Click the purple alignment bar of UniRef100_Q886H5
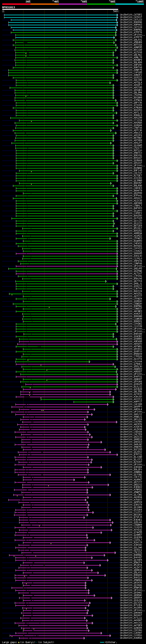The width and height of the screenshot is (146, 644). (67, 254)
